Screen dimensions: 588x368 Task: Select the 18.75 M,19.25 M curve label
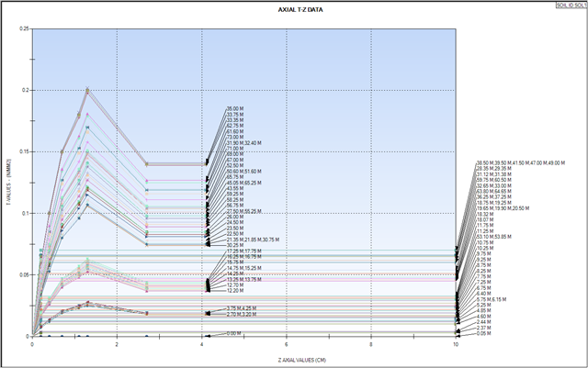tap(494, 203)
